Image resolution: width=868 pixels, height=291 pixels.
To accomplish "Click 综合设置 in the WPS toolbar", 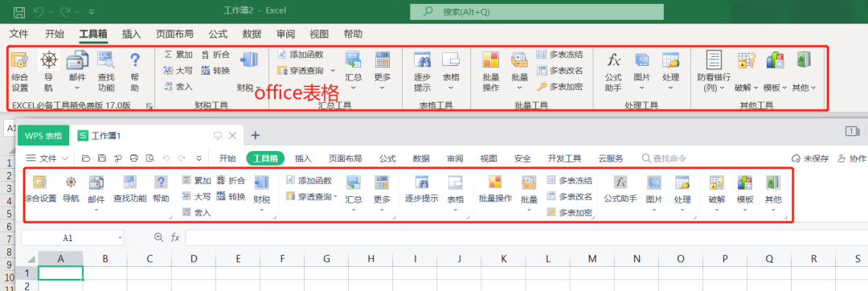I will (x=40, y=189).
